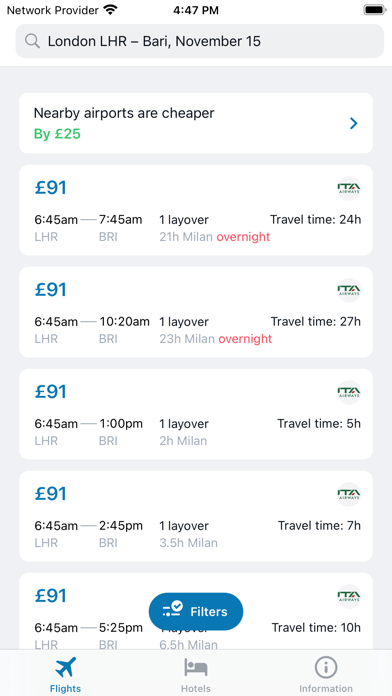Tap ITA Airways logo on 27h flight
392x696 pixels.
348,290
